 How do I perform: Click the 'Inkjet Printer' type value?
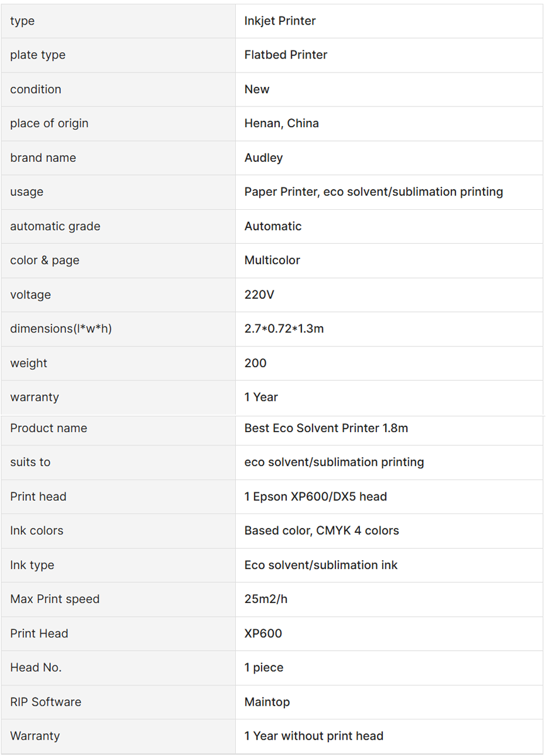(x=280, y=21)
